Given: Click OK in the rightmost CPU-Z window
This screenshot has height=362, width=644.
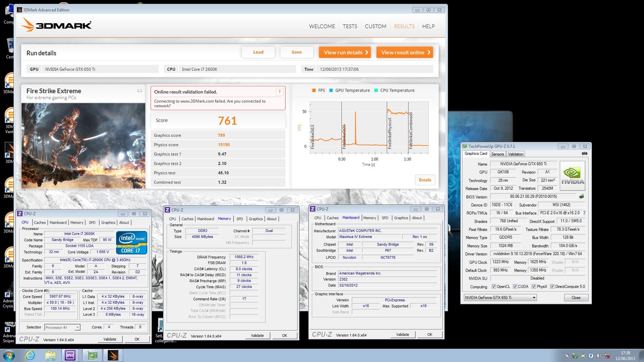Looking at the screenshot, I should pyautogui.click(x=430, y=335).
